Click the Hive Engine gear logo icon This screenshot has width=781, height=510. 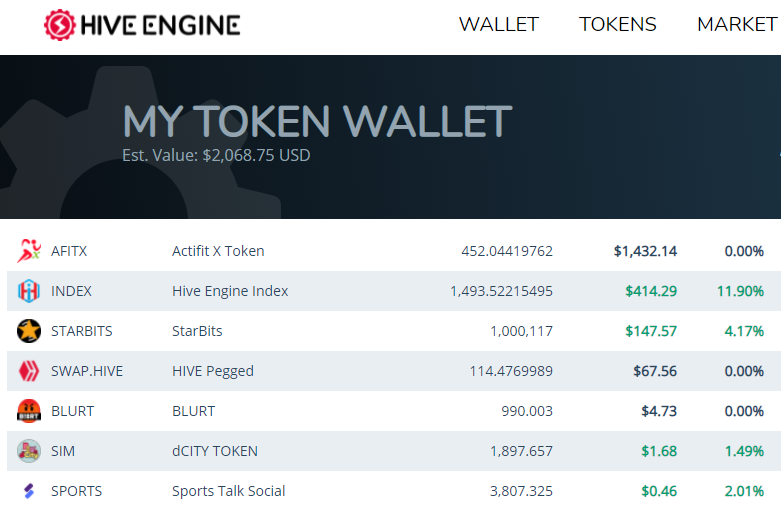(x=60, y=25)
